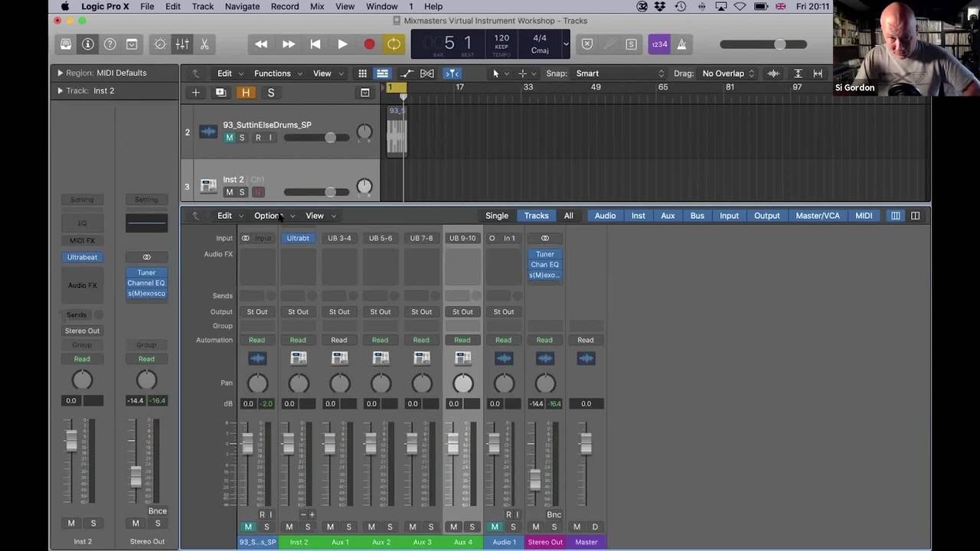Open the Quick Help question icon
The width and height of the screenshot is (980, 551).
(109, 44)
